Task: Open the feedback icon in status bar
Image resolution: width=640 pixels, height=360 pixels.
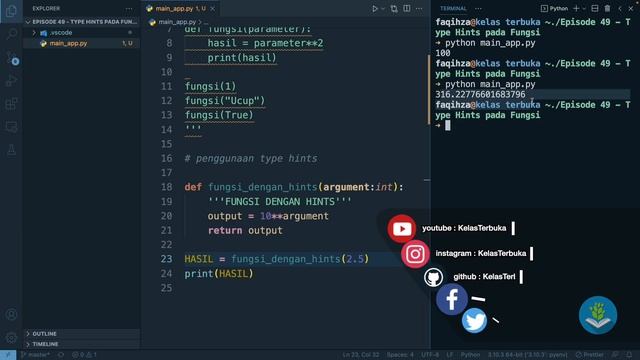Action: point(615,355)
